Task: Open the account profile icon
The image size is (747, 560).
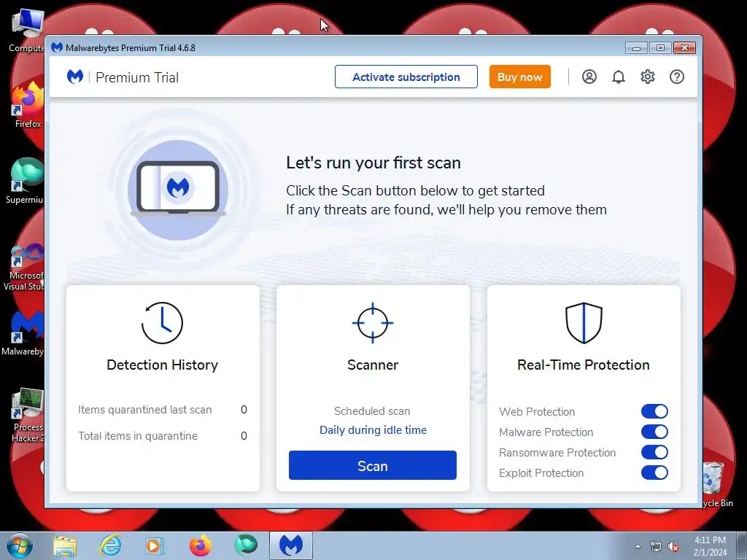Action: pos(589,77)
